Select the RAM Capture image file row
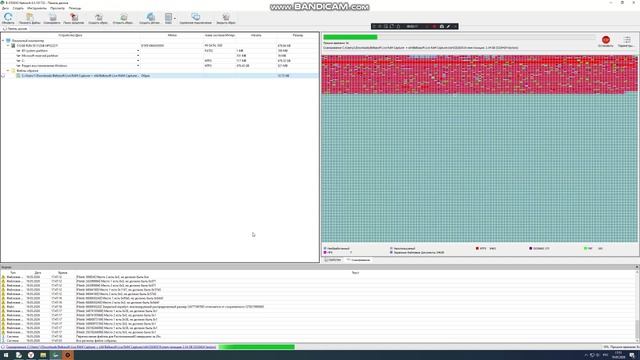The width and height of the screenshot is (640, 360). point(159,76)
